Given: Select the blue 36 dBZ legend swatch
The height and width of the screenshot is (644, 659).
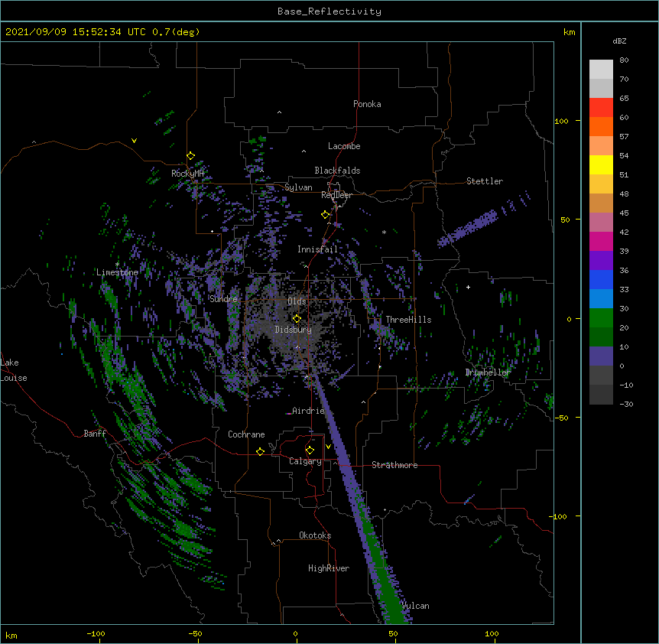Looking at the screenshot, I should point(601,279).
